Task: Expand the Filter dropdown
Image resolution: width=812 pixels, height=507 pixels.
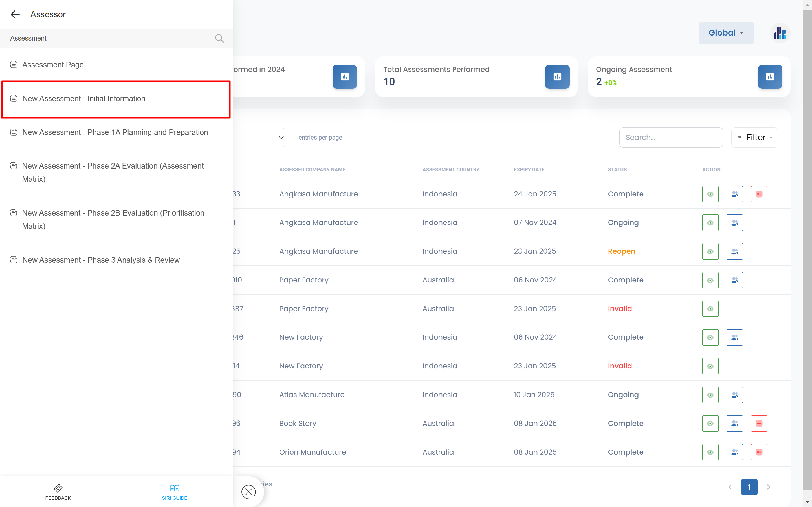Action: coord(755,138)
